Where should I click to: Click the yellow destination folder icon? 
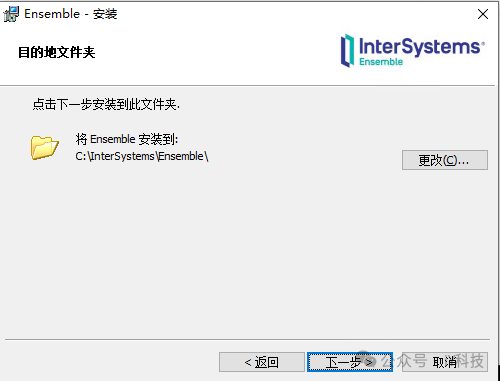click(x=45, y=147)
